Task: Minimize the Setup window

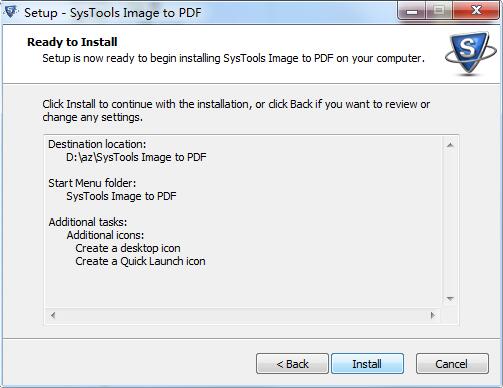Action: (x=412, y=11)
